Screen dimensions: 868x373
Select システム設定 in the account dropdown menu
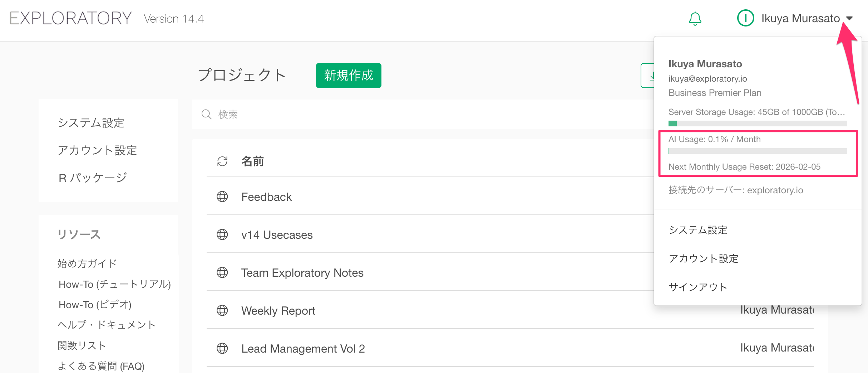(698, 230)
